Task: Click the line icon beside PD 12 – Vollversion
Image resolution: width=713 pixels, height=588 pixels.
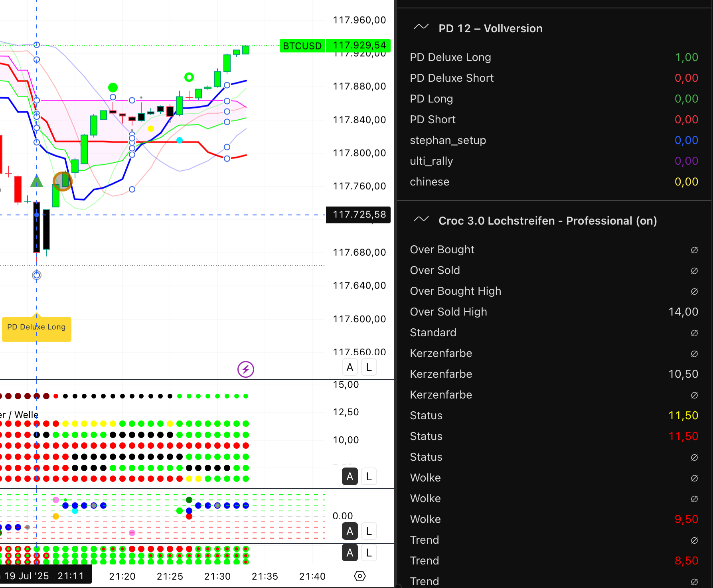Action: pyautogui.click(x=421, y=28)
